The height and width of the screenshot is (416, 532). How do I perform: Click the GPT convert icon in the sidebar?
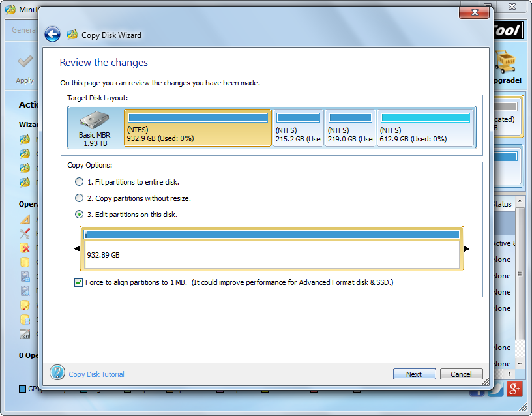(x=25, y=334)
